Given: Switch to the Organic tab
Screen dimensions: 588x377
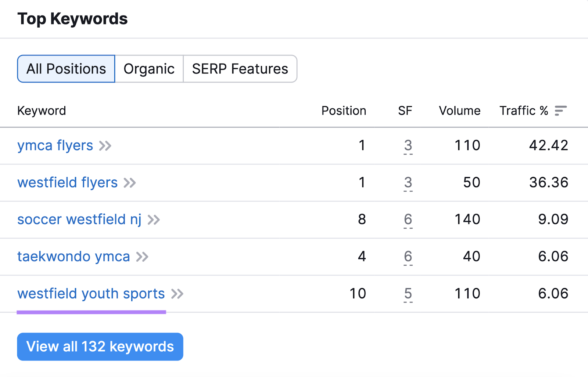Looking at the screenshot, I should tap(149, 69).
